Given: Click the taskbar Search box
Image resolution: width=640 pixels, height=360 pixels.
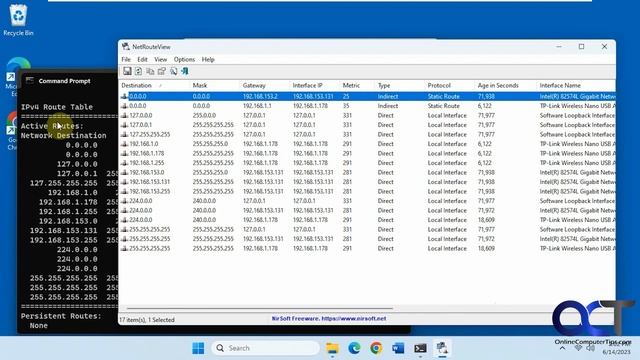Looking at the screenshot, I should [x=265, y=348].
